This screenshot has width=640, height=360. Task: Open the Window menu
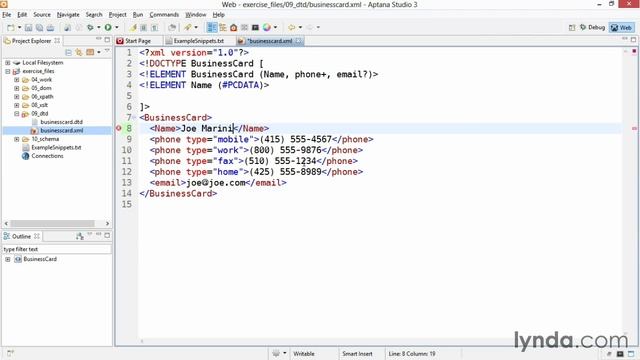(x=196, y=15)
